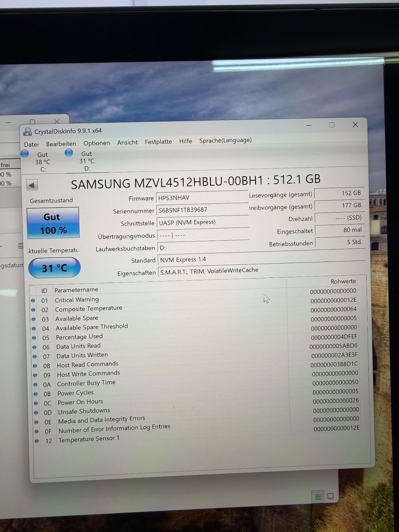Image resolution: width=399 pixels, height=532 pixels.
Task: Click the blue status orb for drive C:
Action: point(25,154)
